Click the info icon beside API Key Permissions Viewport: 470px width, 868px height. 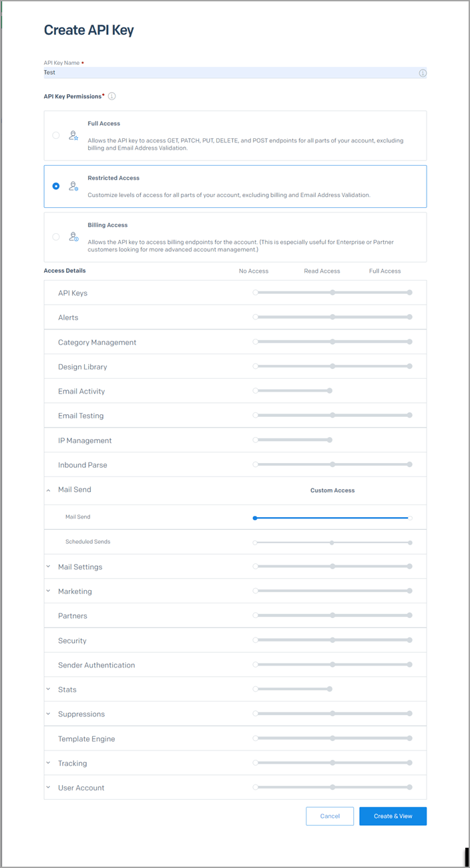click(112, 96)
